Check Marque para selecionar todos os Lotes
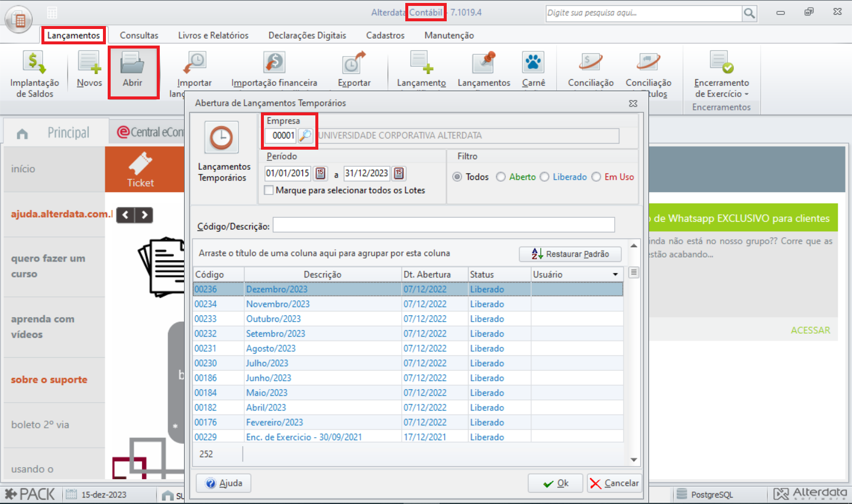This screenshot has width=852, height=504. coord(269,190)
